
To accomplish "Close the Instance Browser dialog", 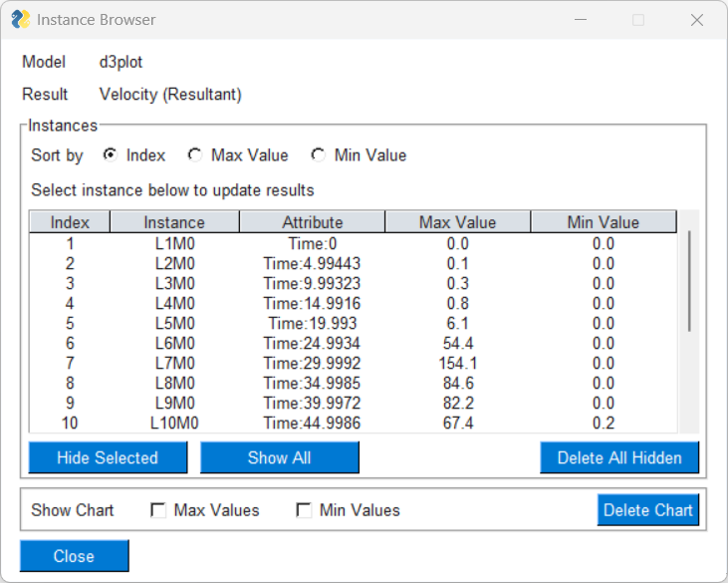I will [74, 556].
